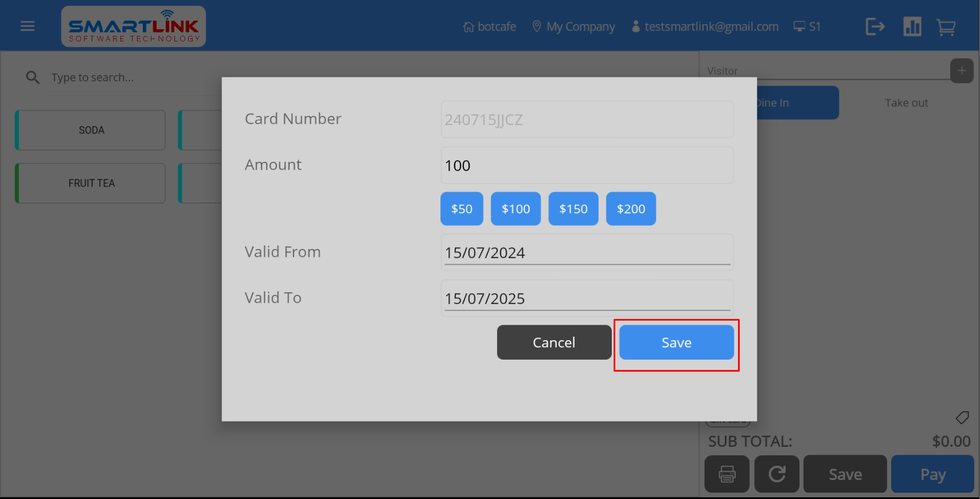This screenshot has width=980, height=499.
Task: Open the shopping cart icon
Action: pos(946,27)
